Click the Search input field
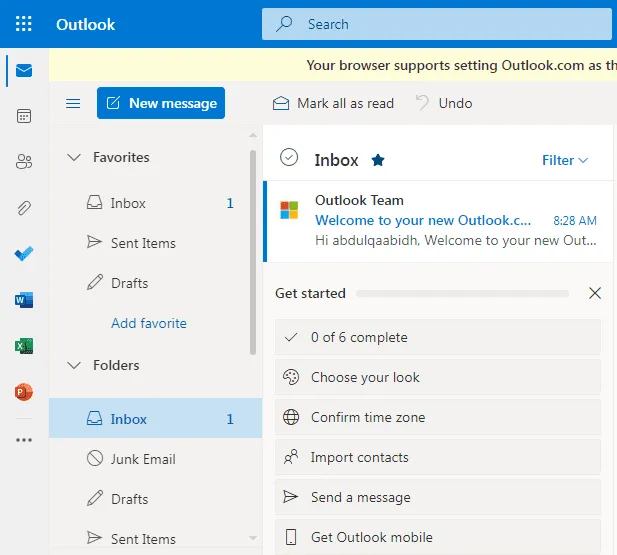This screenshot has height=555, width=617. (x=437, y=24)
